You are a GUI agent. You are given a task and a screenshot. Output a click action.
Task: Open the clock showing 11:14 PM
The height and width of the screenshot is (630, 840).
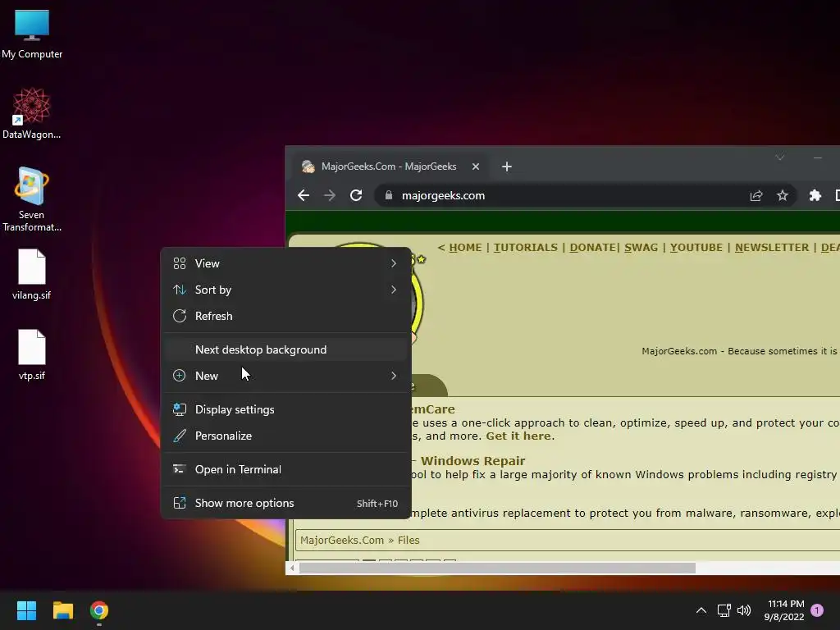(784, 610)
